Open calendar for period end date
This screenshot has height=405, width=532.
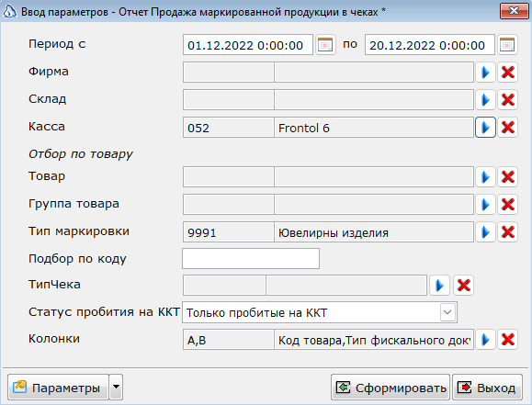click(507, 44)
